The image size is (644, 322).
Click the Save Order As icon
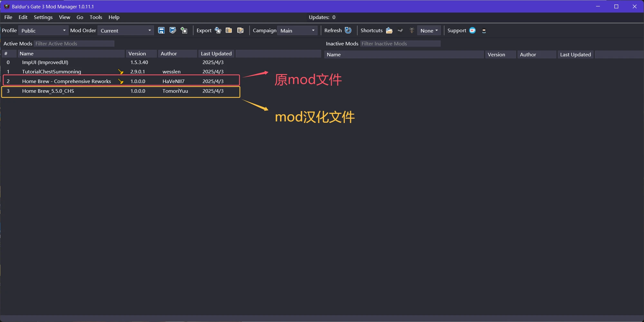(x=173, y=31)
